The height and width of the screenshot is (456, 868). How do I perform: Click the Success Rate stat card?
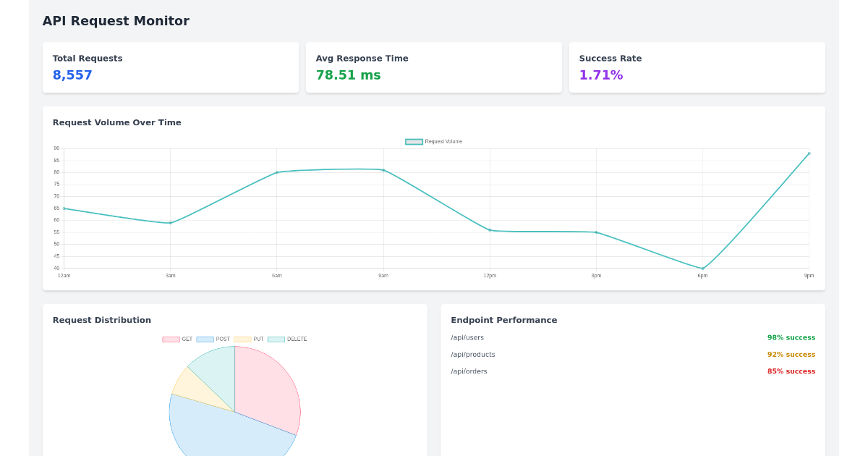(x=697, y=67)
